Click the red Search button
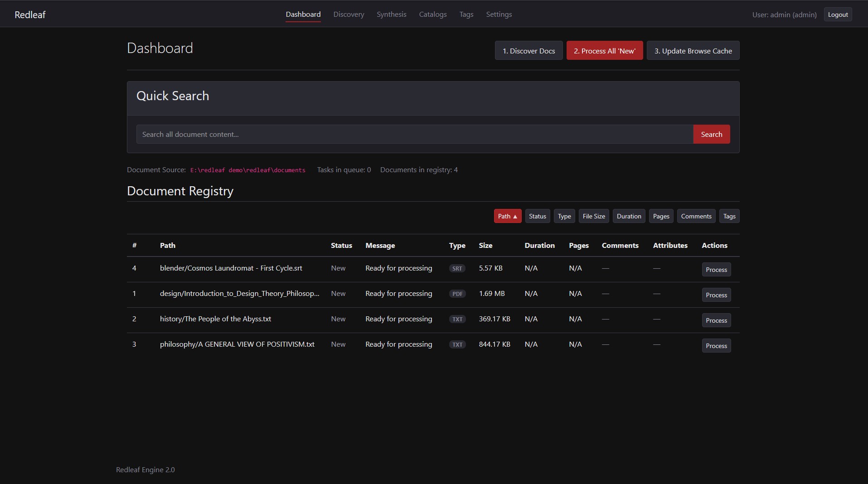The height and width of the screenshot is (484, 868). [711, 135]
